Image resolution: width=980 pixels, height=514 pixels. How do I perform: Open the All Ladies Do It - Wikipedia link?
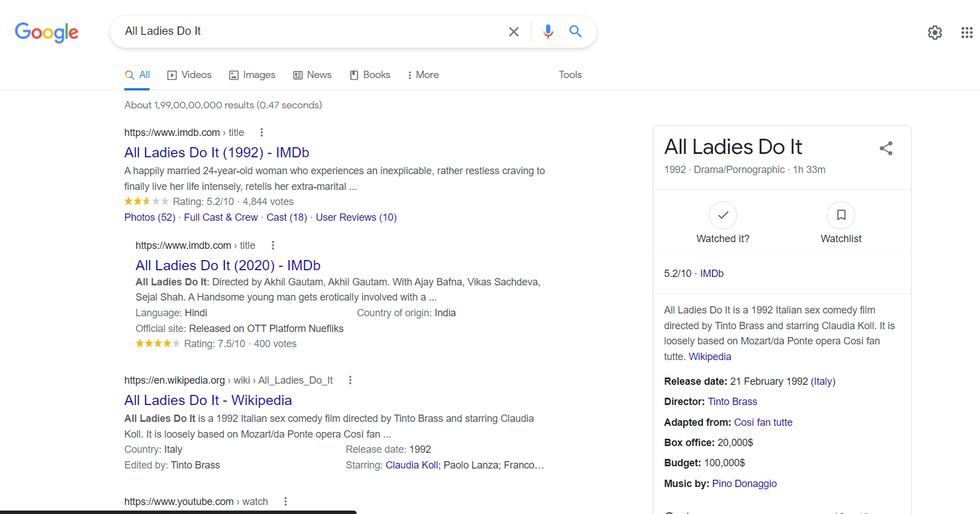[x=208, y=401]
